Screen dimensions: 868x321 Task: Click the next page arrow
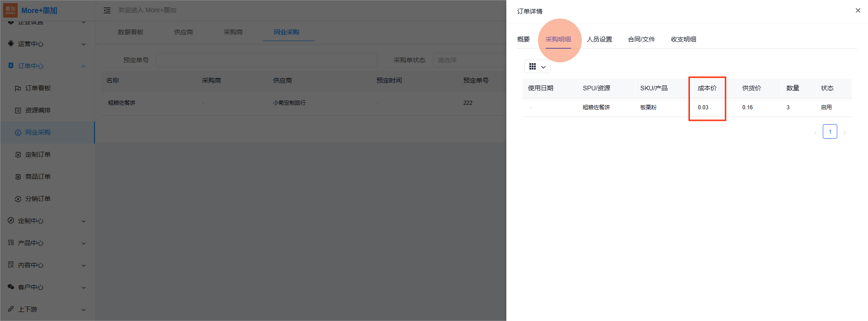pyautogui.click(x=844, y=132)
